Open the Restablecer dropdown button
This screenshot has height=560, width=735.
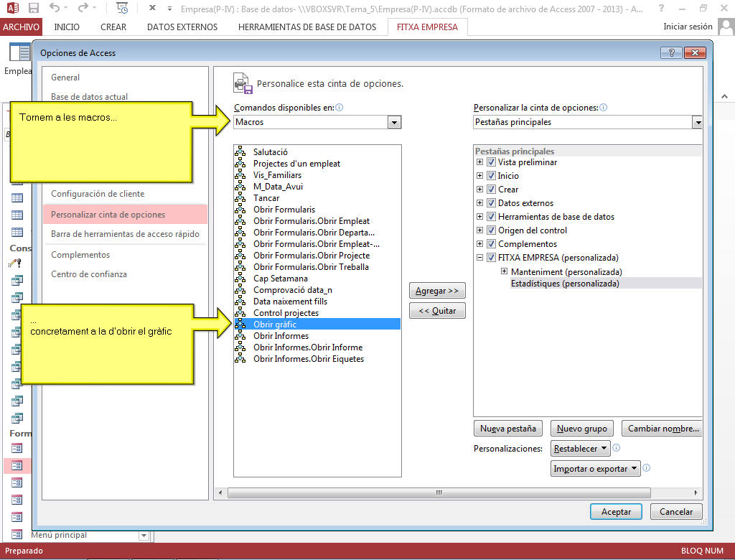[580, 449]
